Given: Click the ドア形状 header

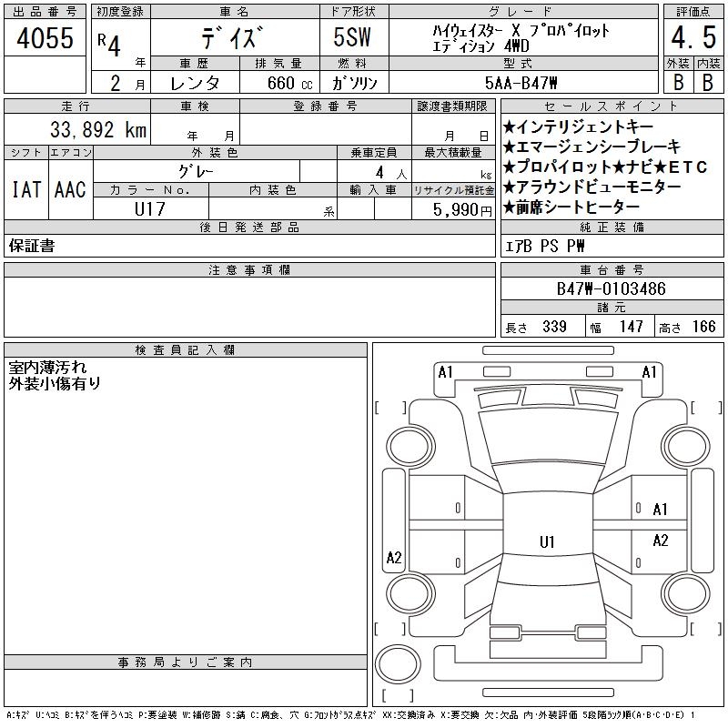Looking at the screenshot, I should tap(353, 12).
